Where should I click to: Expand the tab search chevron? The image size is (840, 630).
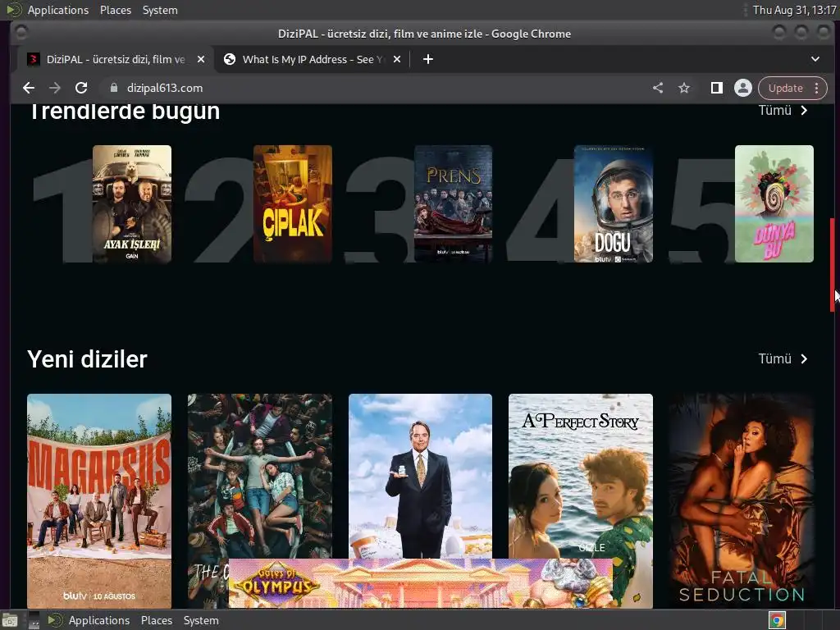pyautogui.click(x=815, y=59)
